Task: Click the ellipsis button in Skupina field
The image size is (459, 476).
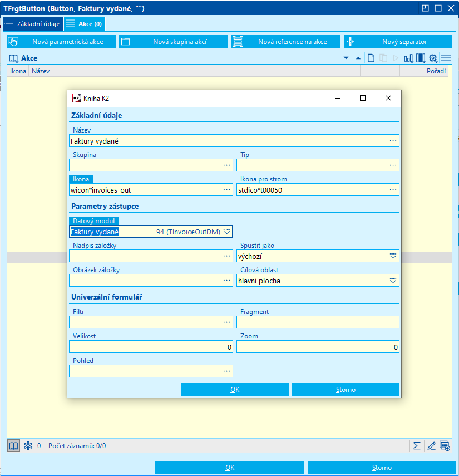Action: point(226,165)
